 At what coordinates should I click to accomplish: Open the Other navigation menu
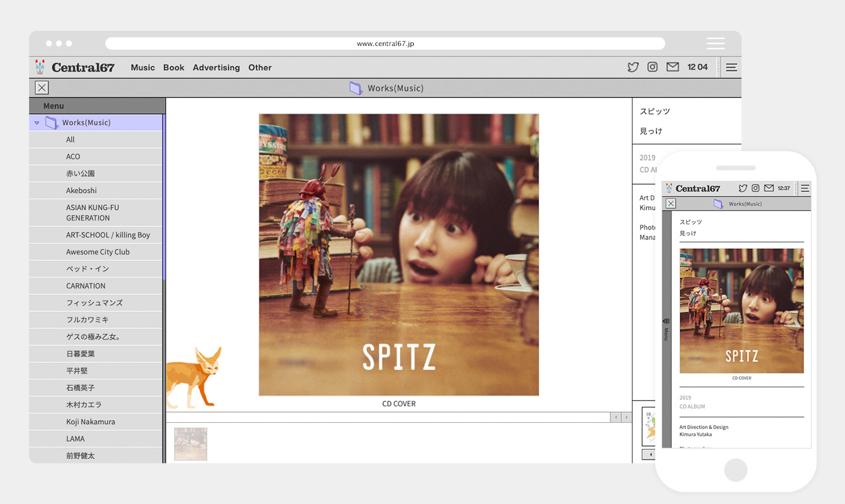pyautogui.click(x=260, y=67)
